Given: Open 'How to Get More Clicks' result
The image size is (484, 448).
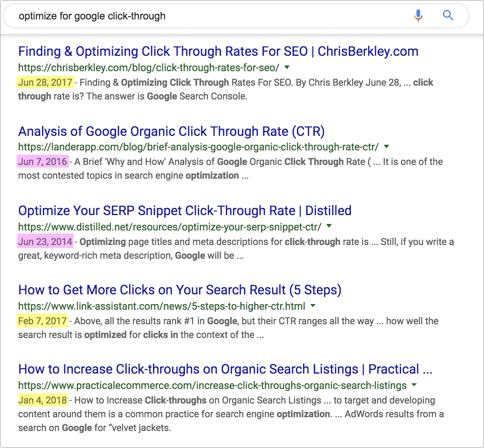Looking at the screenshot, I should pyautogui.click(x=180, y=290).
